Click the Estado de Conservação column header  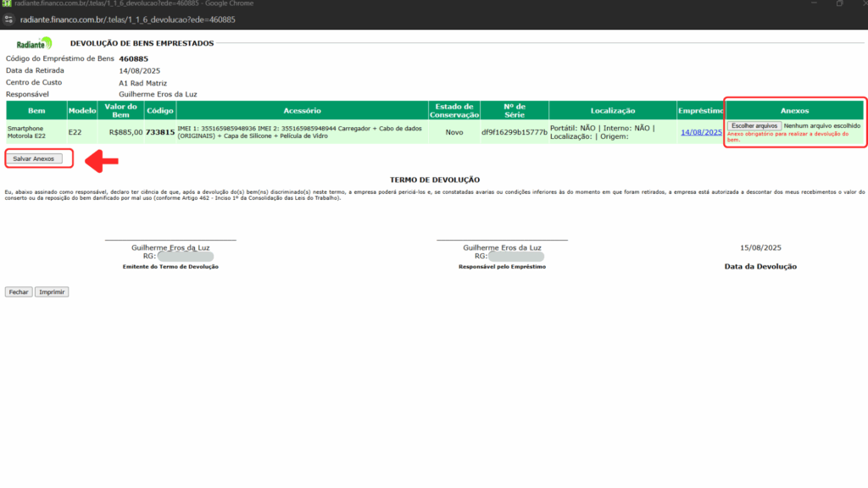[x=454, y=110]
